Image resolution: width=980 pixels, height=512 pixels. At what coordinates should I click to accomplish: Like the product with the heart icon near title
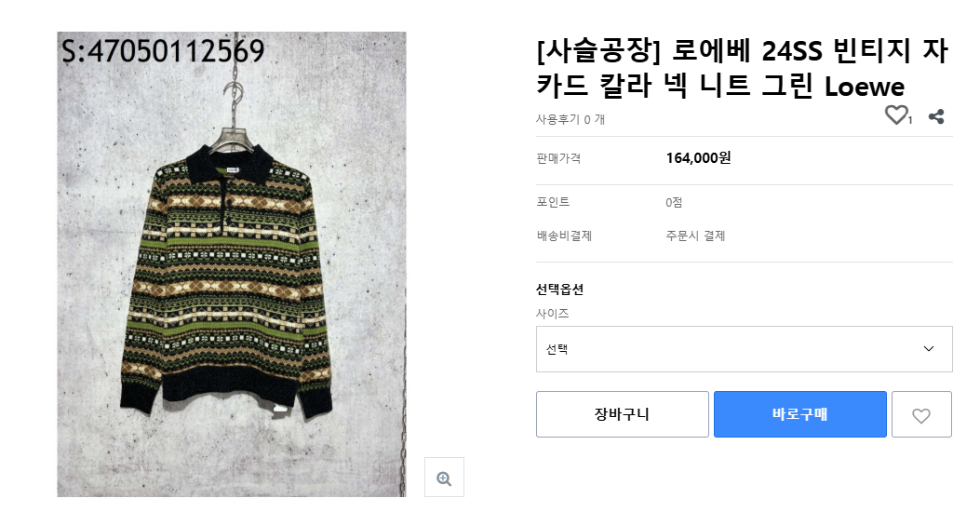click(895, 115)
